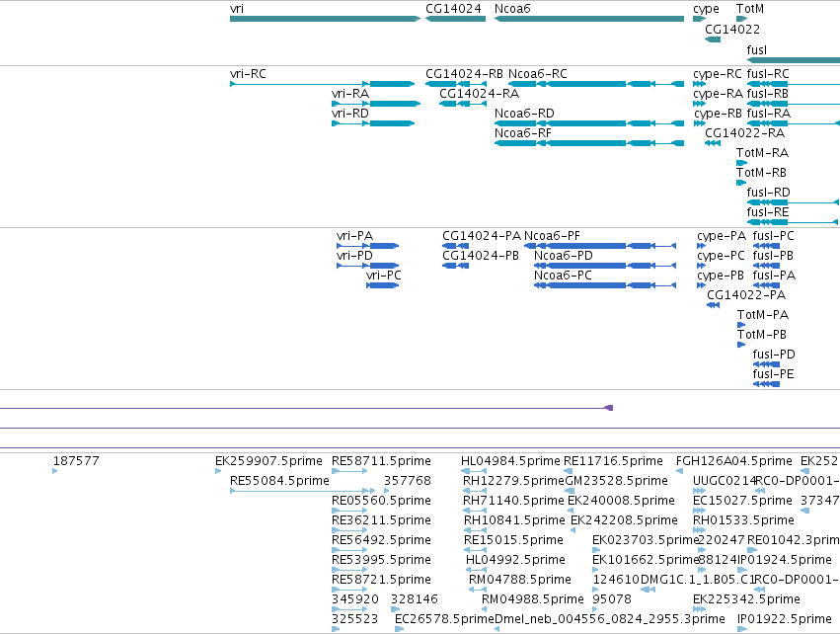
Task: Select transcript Ncoa6-RF
Action: 589,143
